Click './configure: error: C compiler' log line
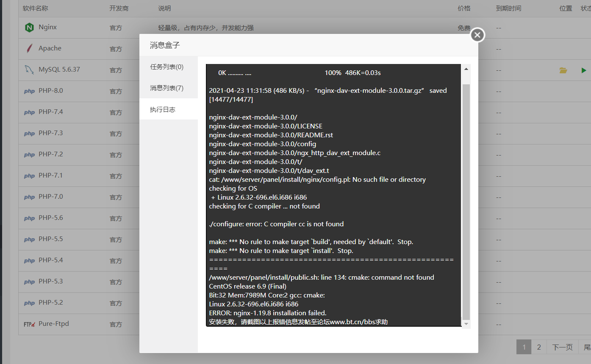This screenshot has width=591, height=364. click(x=276, y=224)
